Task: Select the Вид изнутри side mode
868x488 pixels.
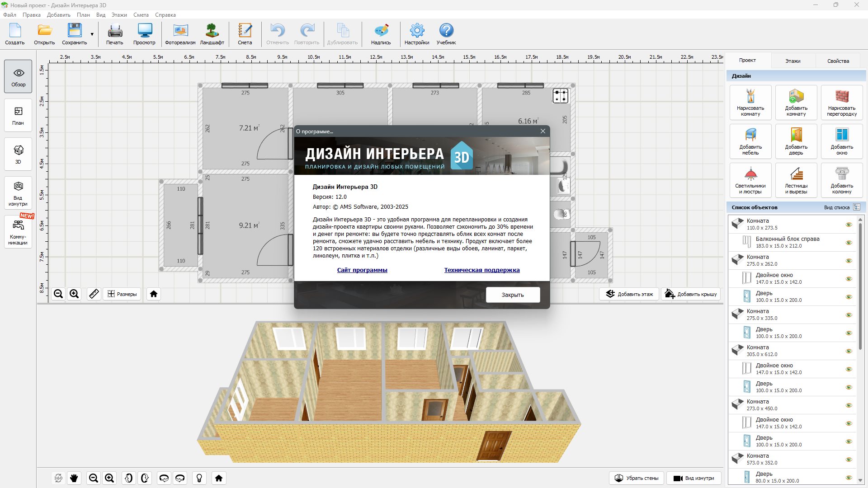Action: tap(18, 193)
